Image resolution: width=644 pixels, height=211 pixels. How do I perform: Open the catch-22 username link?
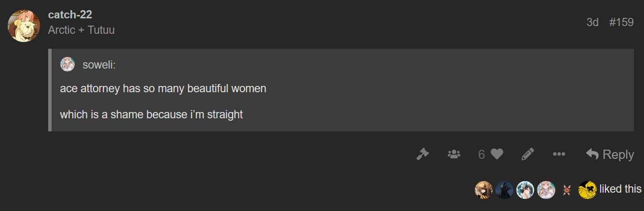[x=70, y=15]
